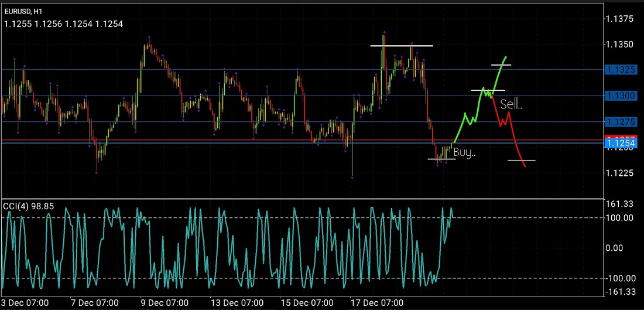Click the 17 Dec 07:00 time axis label
Image resolution: width=644 pixels, height=310 pixels.
pyautogui.click(x=376, y=302)
